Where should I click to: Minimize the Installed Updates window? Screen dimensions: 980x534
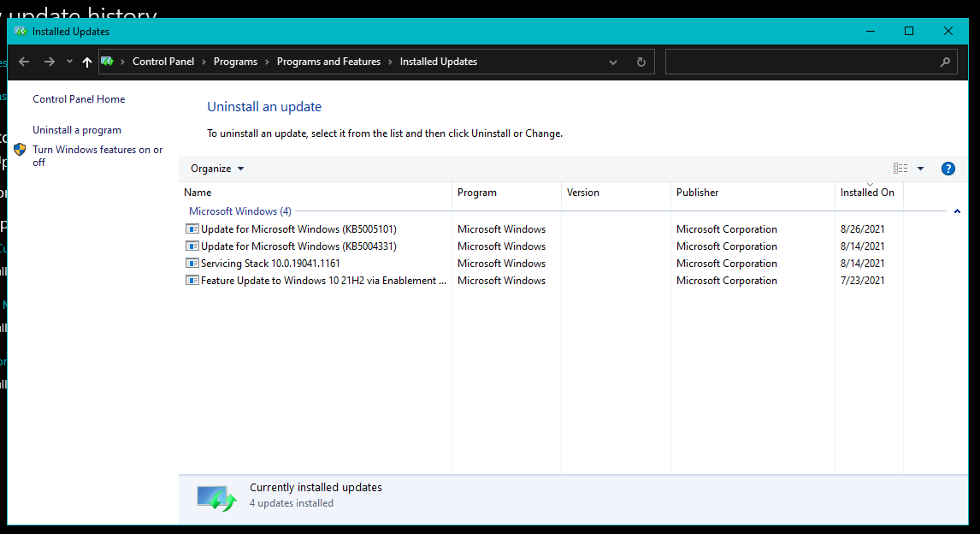(870, 32)
